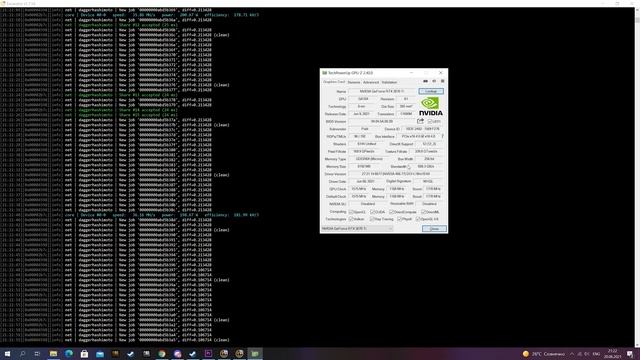This screenshot has height=360, width=640.
Task: Toggle the OpenCL checkbox
Action: pyautogui.click(x=351, y=212)
